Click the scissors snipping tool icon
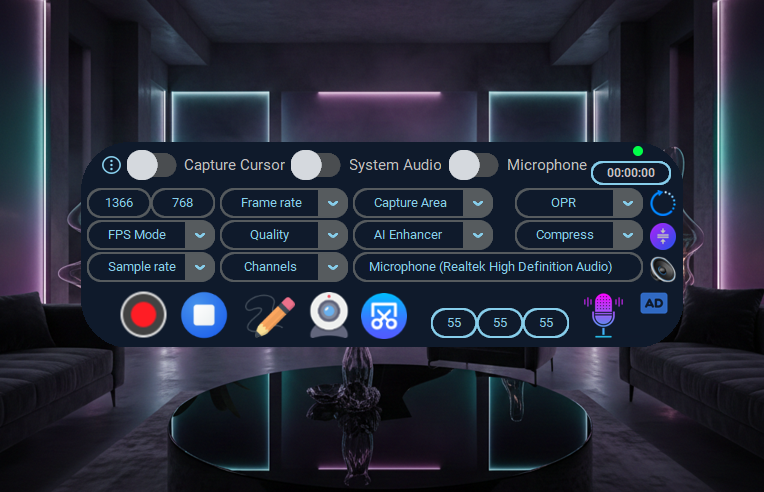The height and width of the screenshot is (492, 764). point(384,316)
